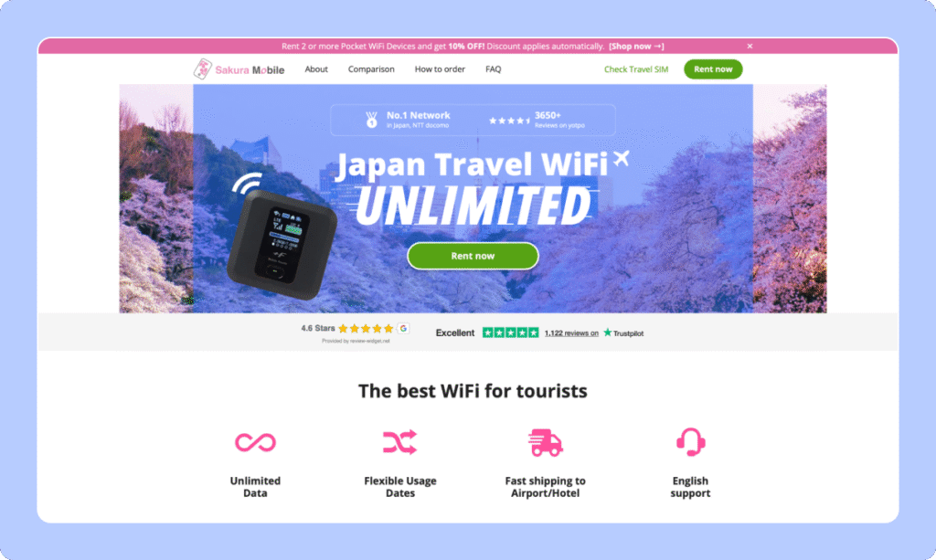Click the No.1 Network medal icon
This screenshot has width=936, height=560.
click(371, 120)
